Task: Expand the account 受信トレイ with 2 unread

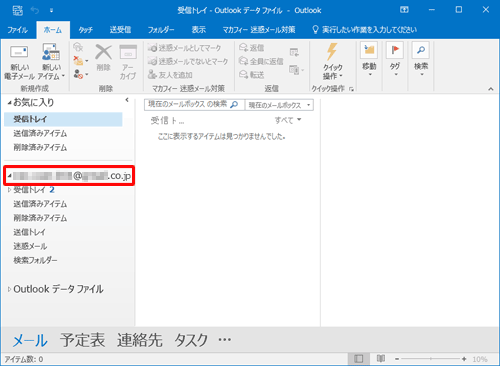Action: [x=9, y=190]
